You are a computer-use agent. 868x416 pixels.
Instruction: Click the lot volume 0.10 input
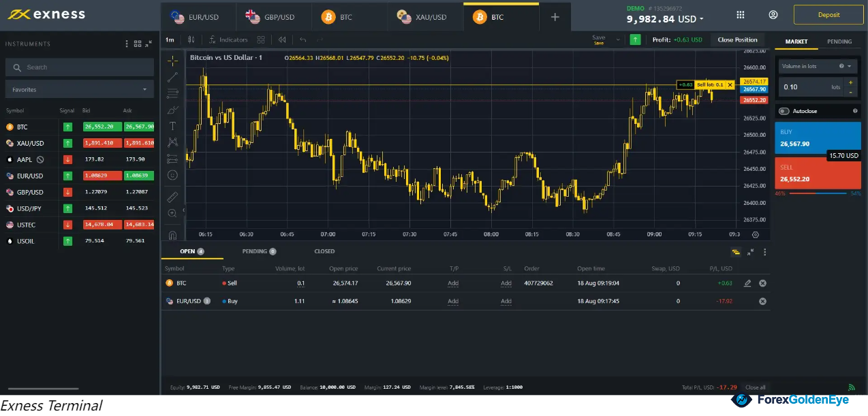point(811,87)
